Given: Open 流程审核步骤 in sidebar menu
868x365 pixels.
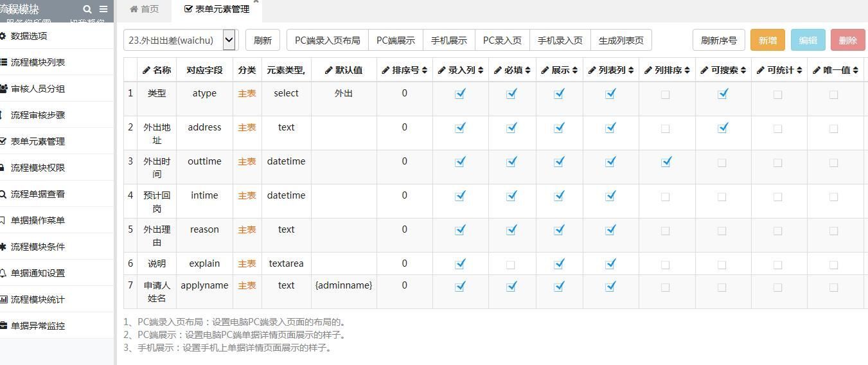Looking at the screenshot, I should 38,115.
